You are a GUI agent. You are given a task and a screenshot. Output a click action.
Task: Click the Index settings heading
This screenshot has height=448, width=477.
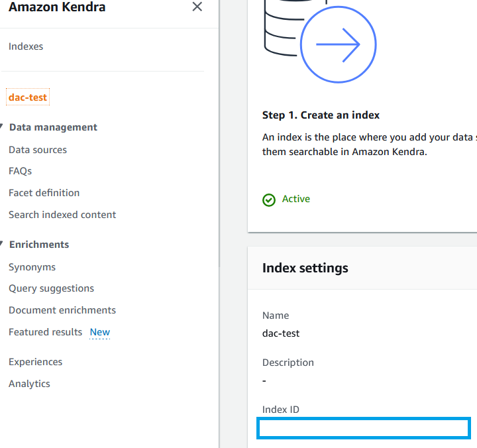(x=305, y=268)
